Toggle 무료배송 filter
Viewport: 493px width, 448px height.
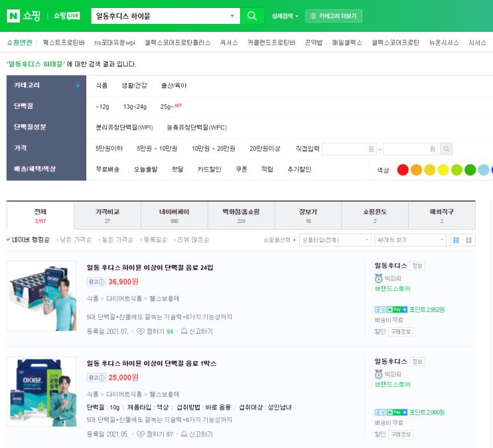click(107, 169)
